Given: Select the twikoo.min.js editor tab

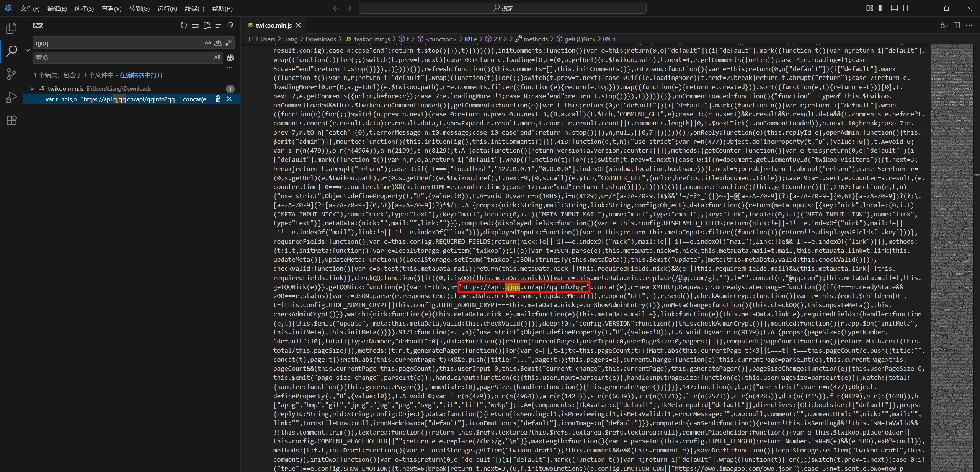Looking at the screenshot, I should click(273, 25).
